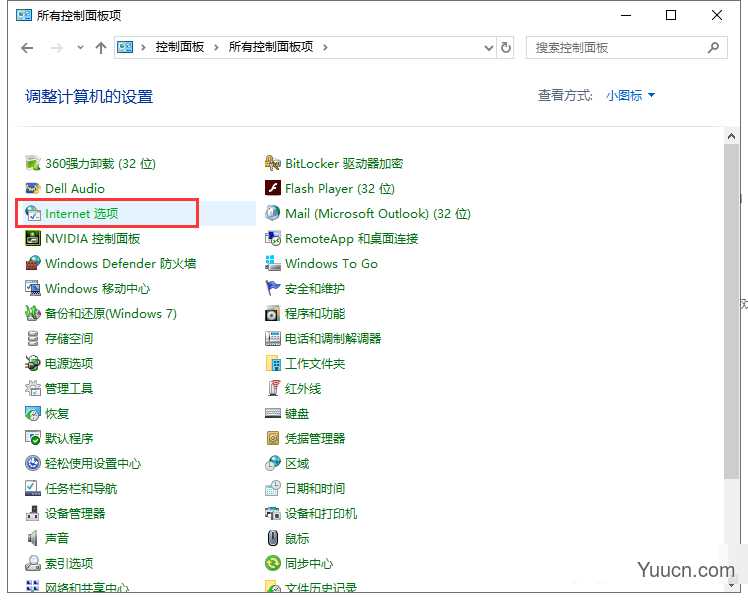The height and width of the screenshot is (600, 748).
Task: Click the scrollbar up arrow
Action: (x=731, y=136)
